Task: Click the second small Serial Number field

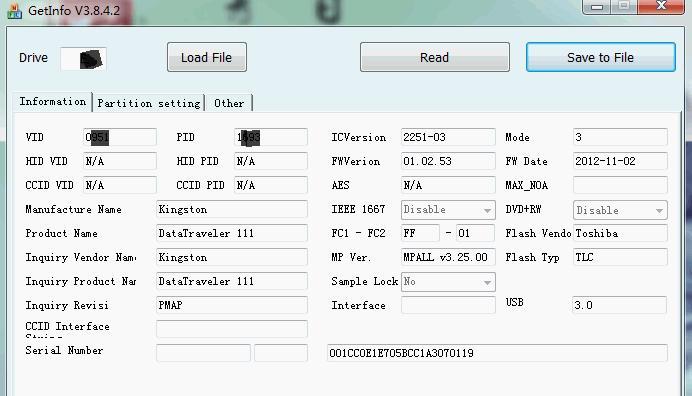Action: tap(281, 353)
